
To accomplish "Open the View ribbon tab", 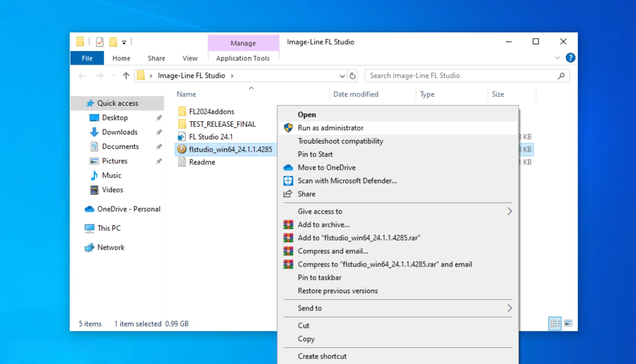I will (190, 58).
